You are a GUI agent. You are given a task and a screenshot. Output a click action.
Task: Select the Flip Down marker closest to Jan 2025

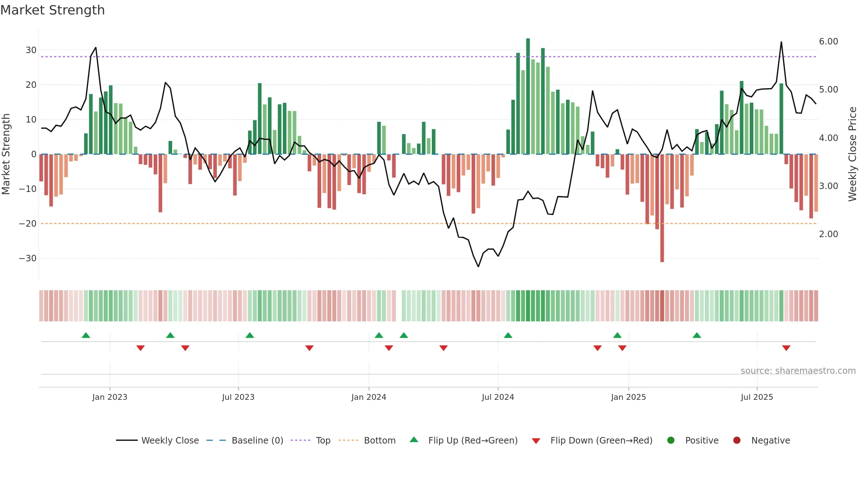(x=622, y=348)
